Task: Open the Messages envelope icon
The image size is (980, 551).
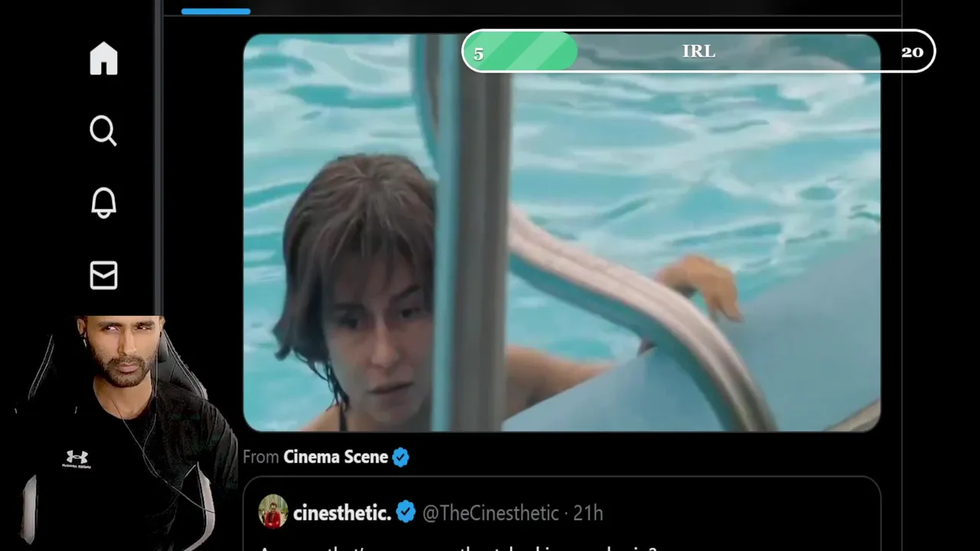Action: [103, 275]
